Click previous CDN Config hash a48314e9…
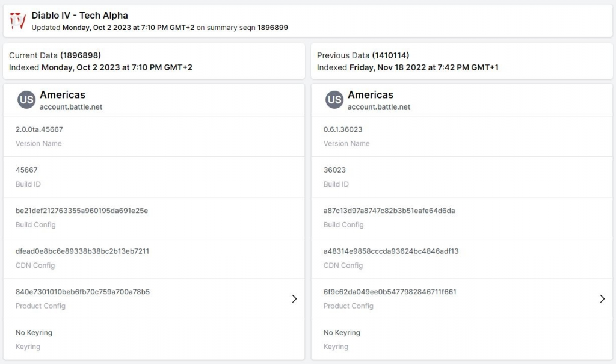 (x=391, y=251)
